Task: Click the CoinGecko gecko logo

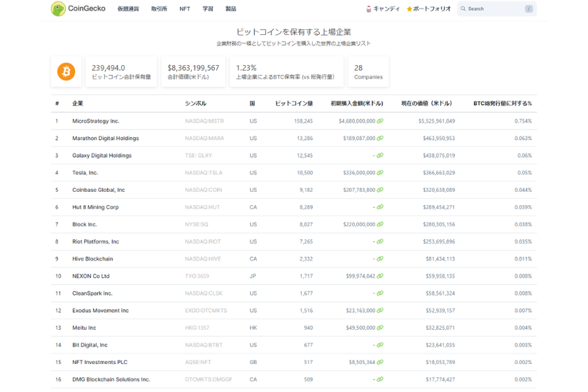Action: point(58,8)
